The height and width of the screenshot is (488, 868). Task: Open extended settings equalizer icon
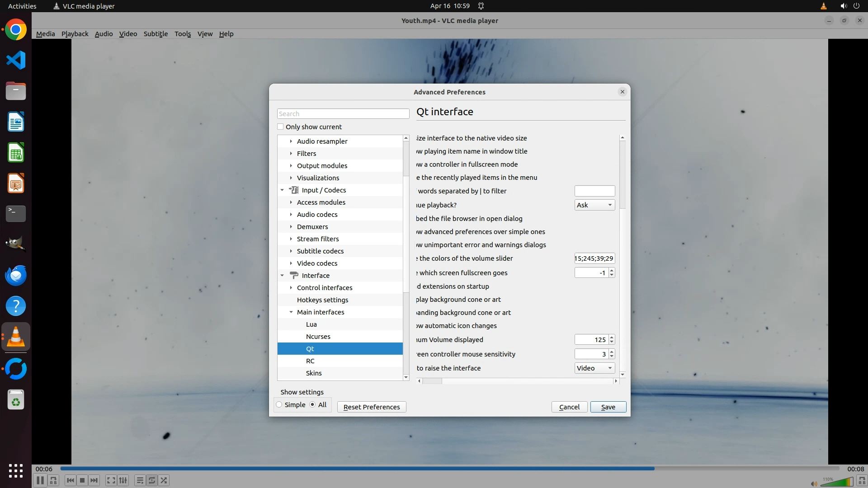(x=123, y=480)
